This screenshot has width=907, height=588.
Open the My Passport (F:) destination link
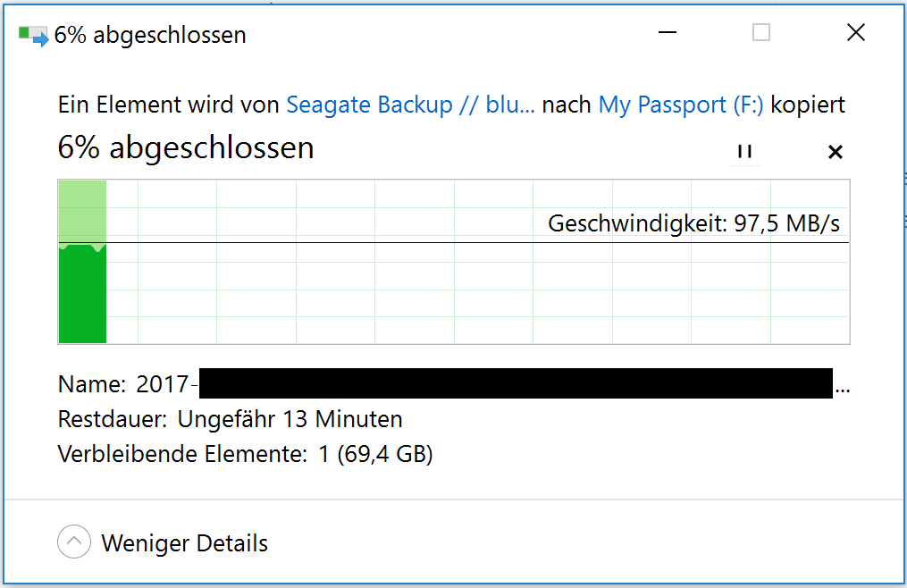(x=681, y=105)
